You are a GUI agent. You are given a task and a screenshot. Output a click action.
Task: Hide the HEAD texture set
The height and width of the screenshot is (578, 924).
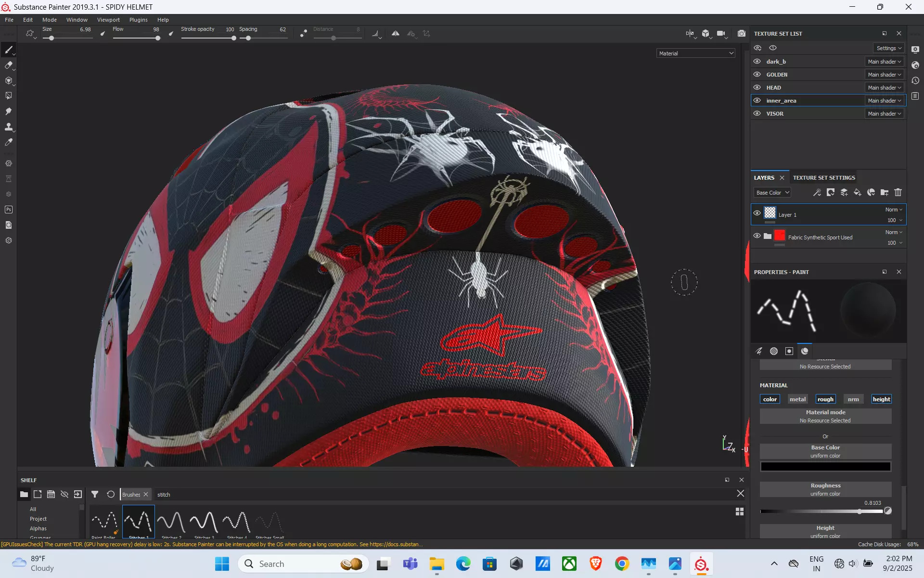tap(757, 88)
